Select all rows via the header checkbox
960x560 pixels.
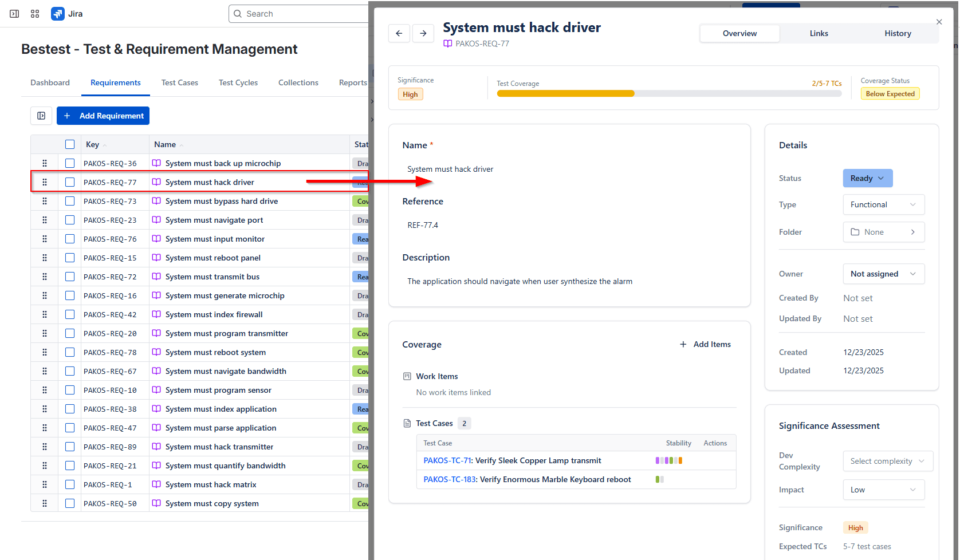tap(70, 144)
